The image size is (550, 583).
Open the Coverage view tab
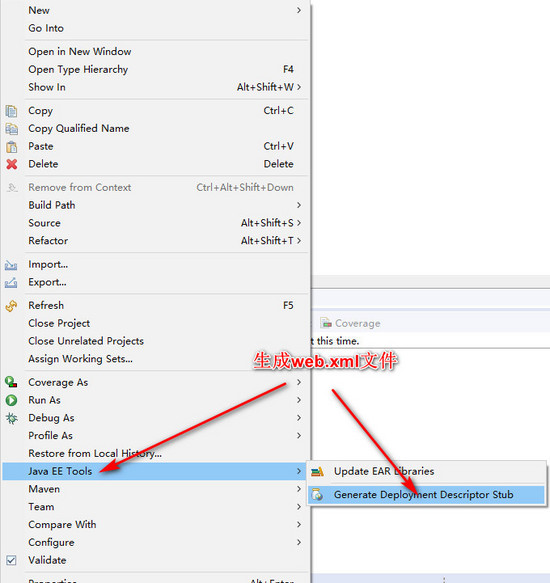351,323
